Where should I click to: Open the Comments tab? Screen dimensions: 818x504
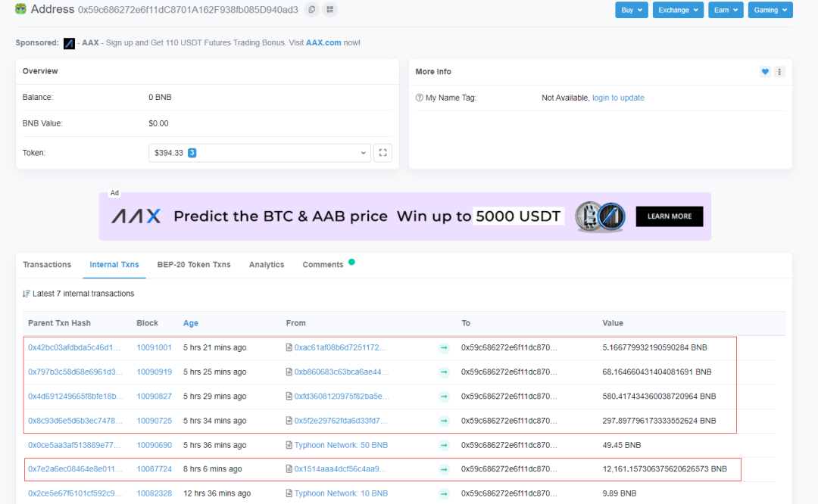323,265
